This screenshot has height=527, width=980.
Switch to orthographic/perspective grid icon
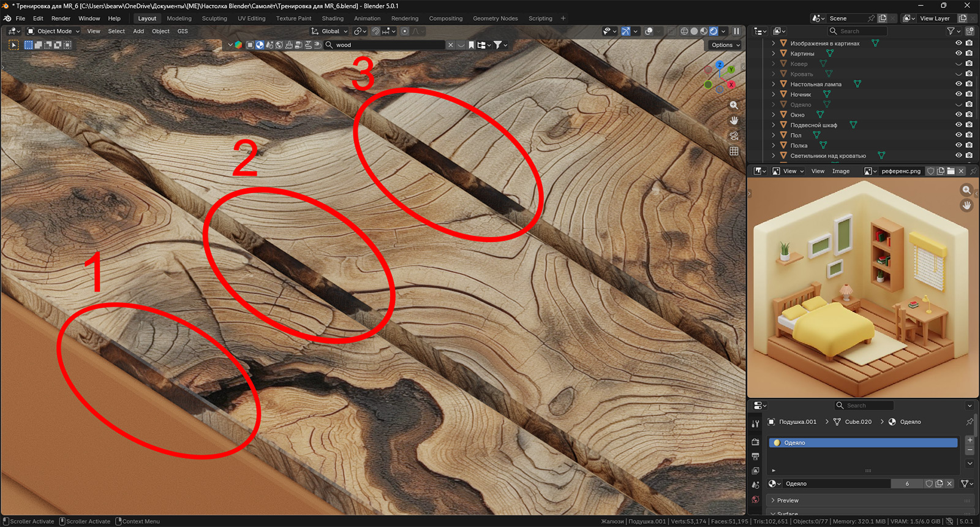point(734,151)
